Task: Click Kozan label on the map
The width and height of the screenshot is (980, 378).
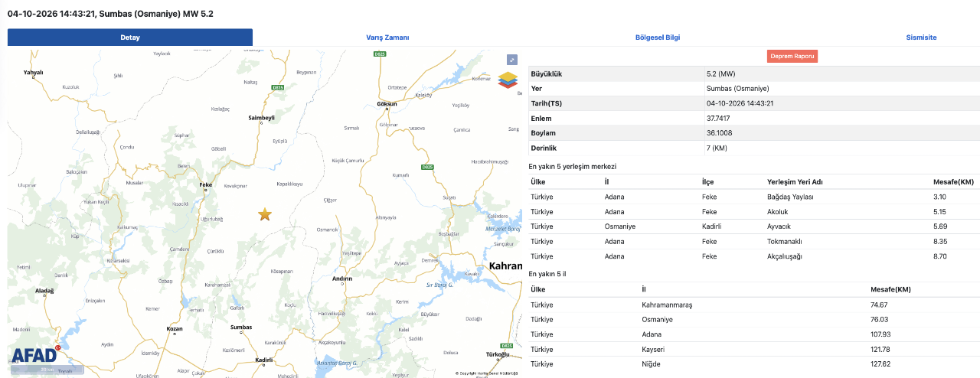Action: tap(175, 328)
